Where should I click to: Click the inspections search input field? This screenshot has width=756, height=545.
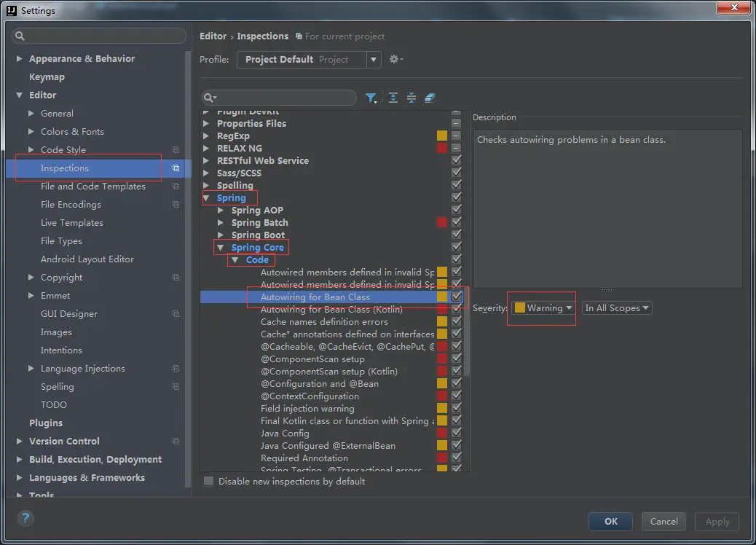[x=279, y=98]
